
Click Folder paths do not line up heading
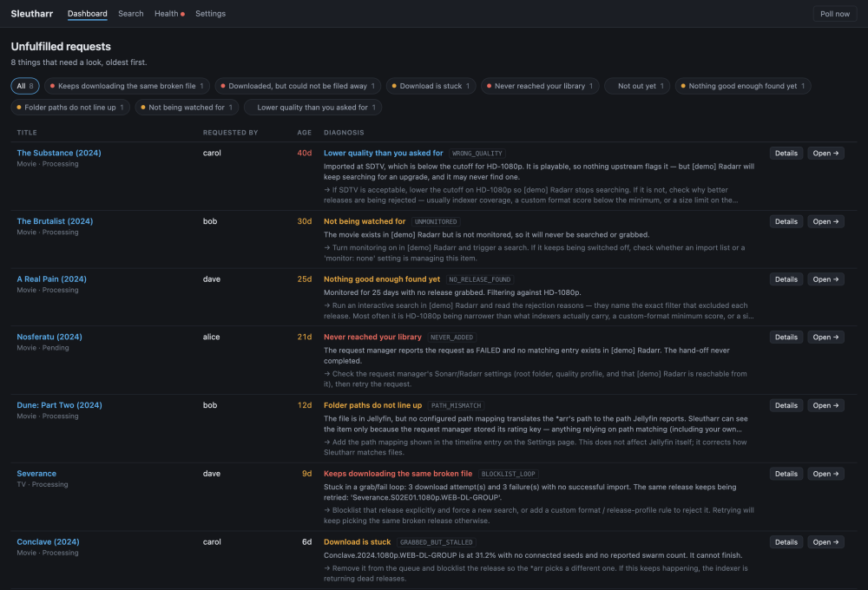(372, 405)
